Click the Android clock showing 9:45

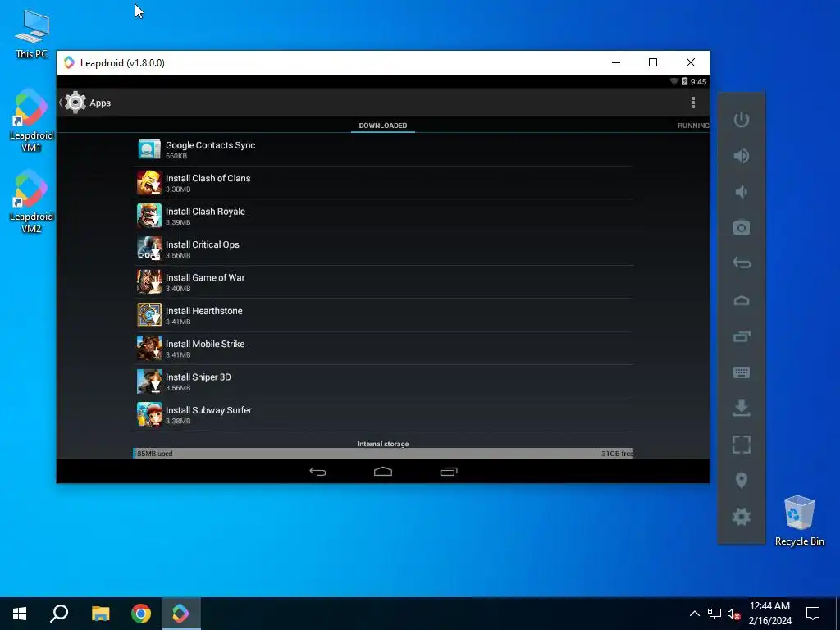coord(698,82)
